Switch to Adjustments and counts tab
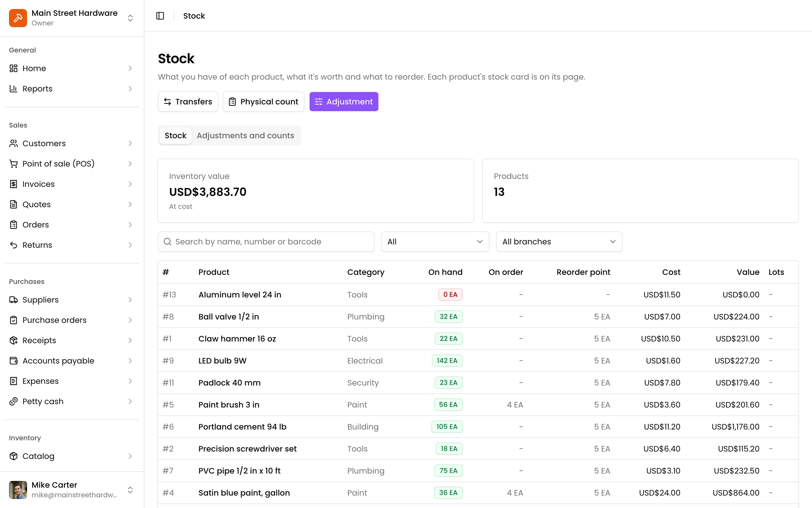Viewport: 812px width, 508px height. coord(245,135)
